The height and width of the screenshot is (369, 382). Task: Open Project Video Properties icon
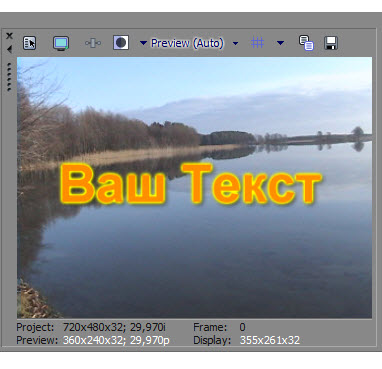pyautogui.click(x=30, y=43)
